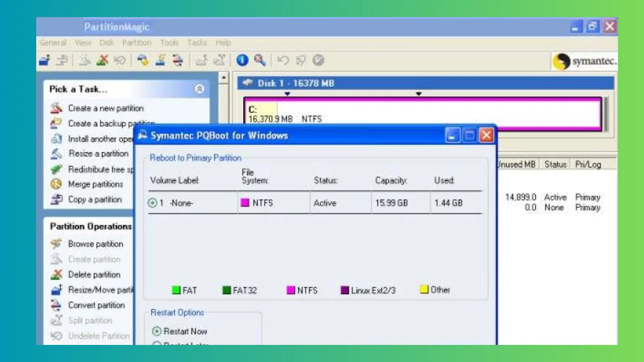Select partition 1 radio button in PQBoot
Screen dimensions: 644x362
tap(152, 203)
